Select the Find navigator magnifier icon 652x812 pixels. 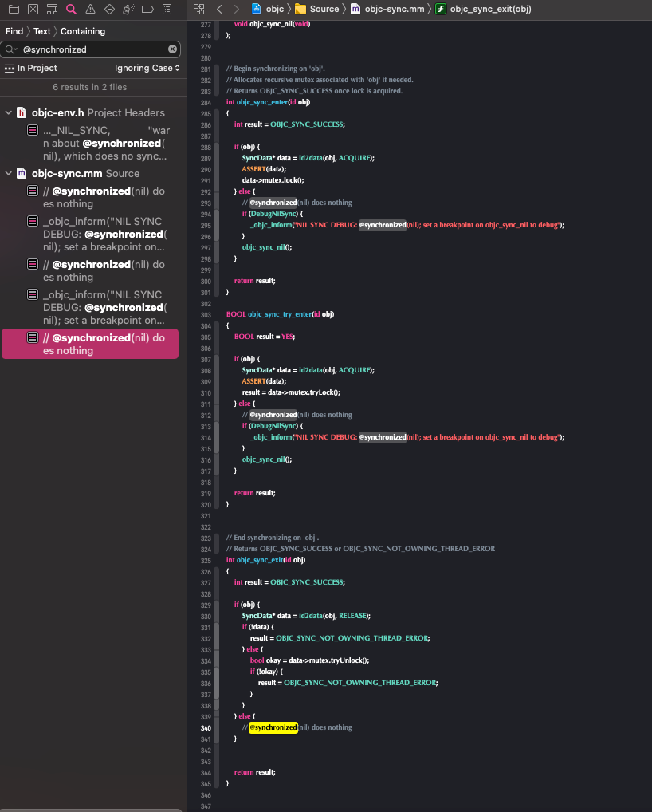click(72, 9)
